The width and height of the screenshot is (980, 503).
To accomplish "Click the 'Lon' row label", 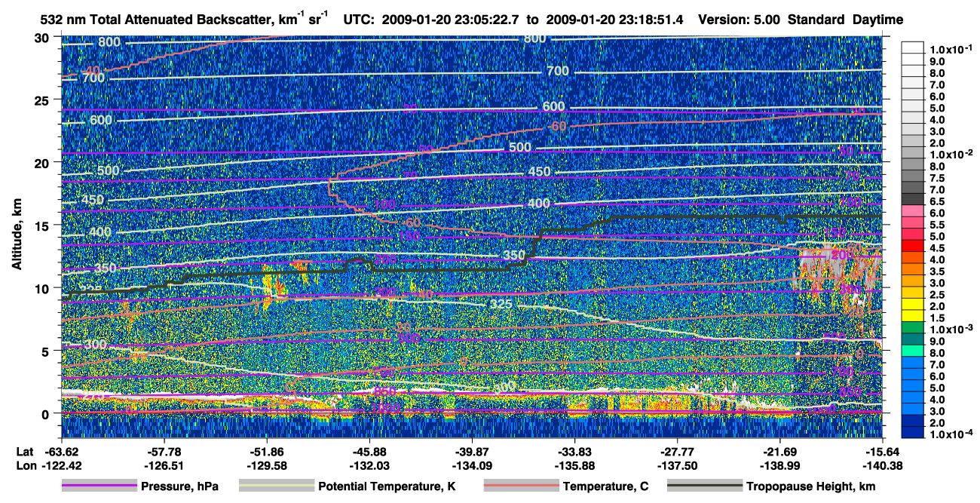I will pyautogui.click(x=26, y=465).
